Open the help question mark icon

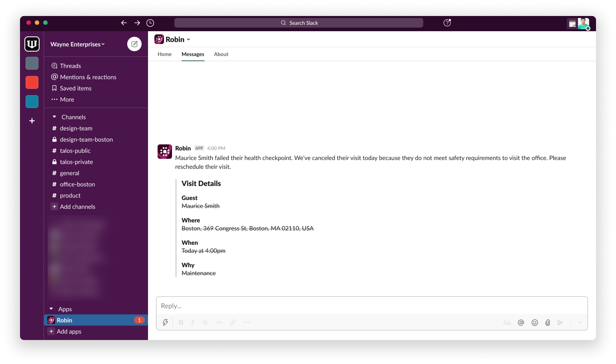(447, 23)
